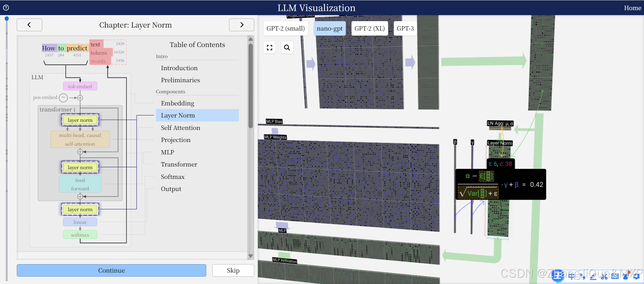Open the soft keyboard icon in IME bar
644x284 pixels.
coord(615,277)
